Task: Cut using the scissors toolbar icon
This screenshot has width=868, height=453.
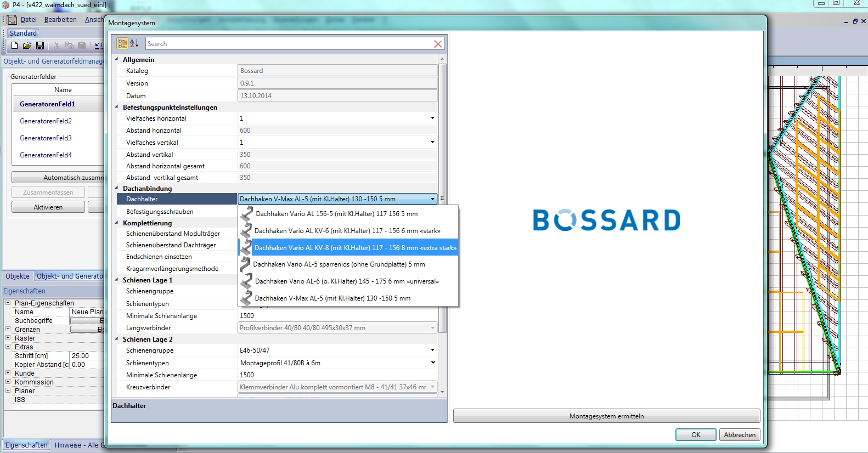Action: pyautogui.click(x=57, y=46)
